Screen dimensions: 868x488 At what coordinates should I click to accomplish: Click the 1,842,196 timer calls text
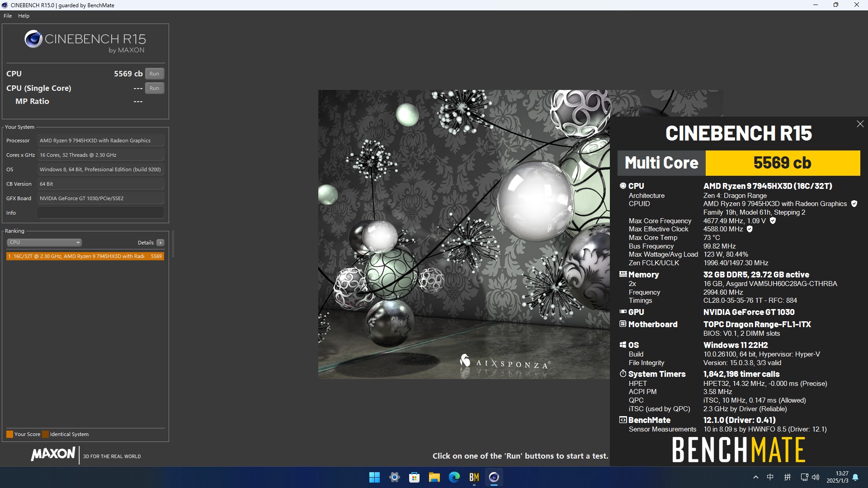[741, 374]
